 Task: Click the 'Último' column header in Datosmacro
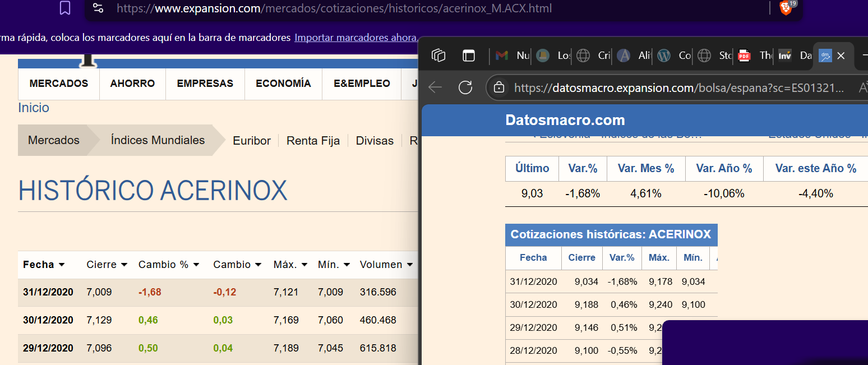click(532, 168)
